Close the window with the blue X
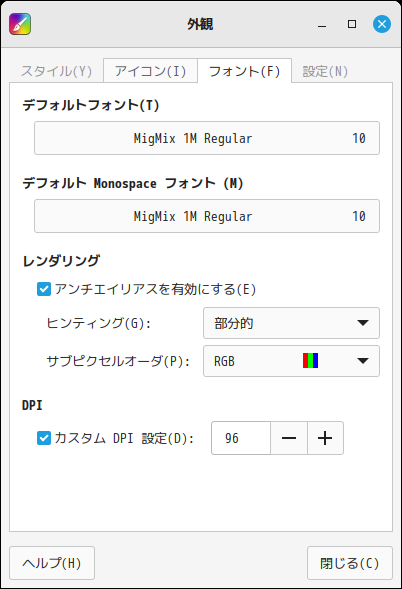The image size is (402, 589). click(x=382, y=24)
